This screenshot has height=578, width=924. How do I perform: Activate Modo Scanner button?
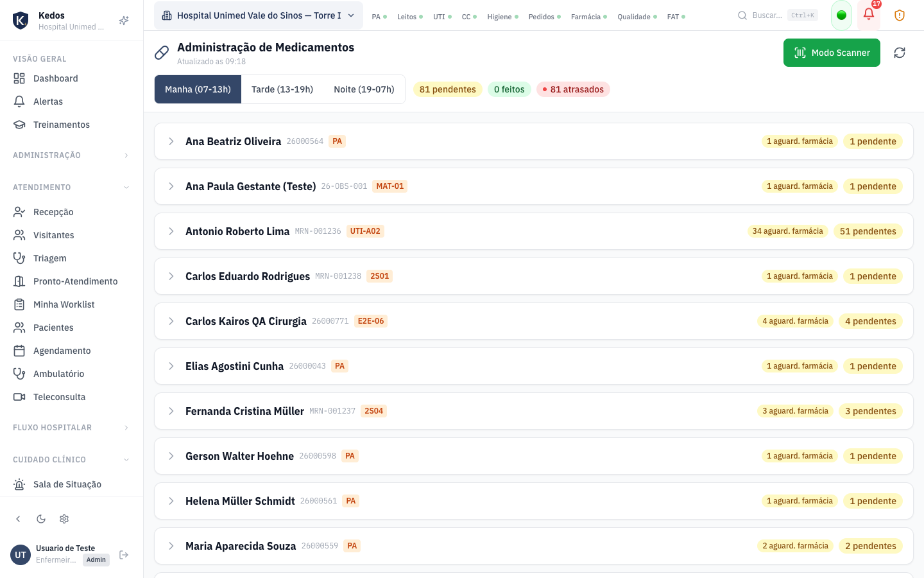(832, 53)
